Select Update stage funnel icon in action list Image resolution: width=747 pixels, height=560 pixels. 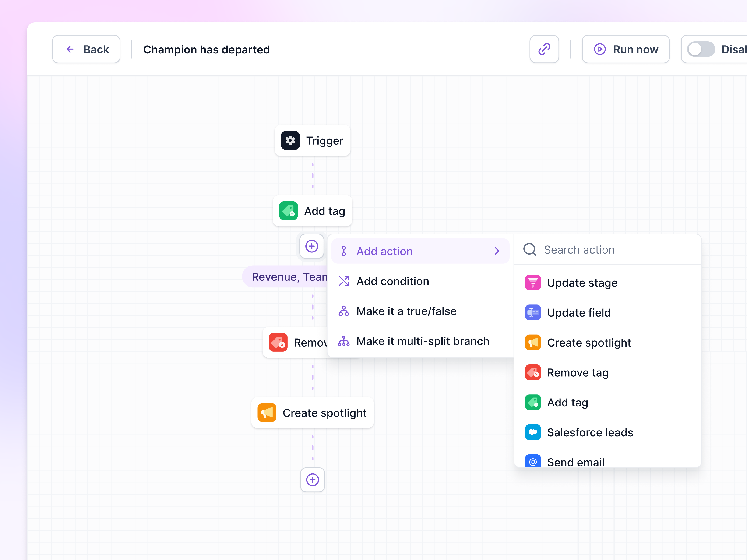532,283
